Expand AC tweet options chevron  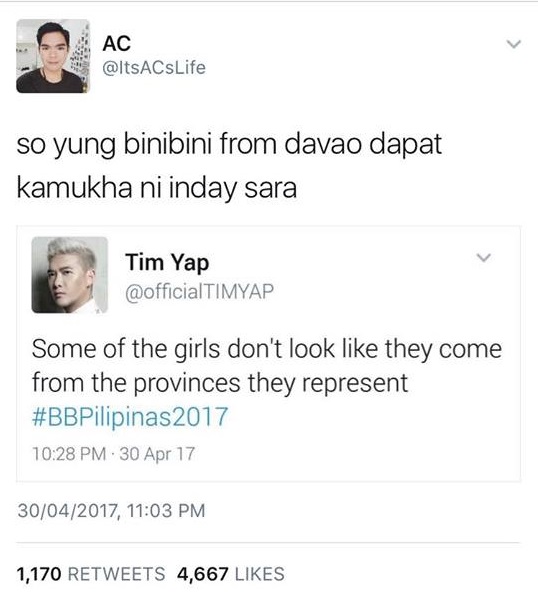[514, 44]
